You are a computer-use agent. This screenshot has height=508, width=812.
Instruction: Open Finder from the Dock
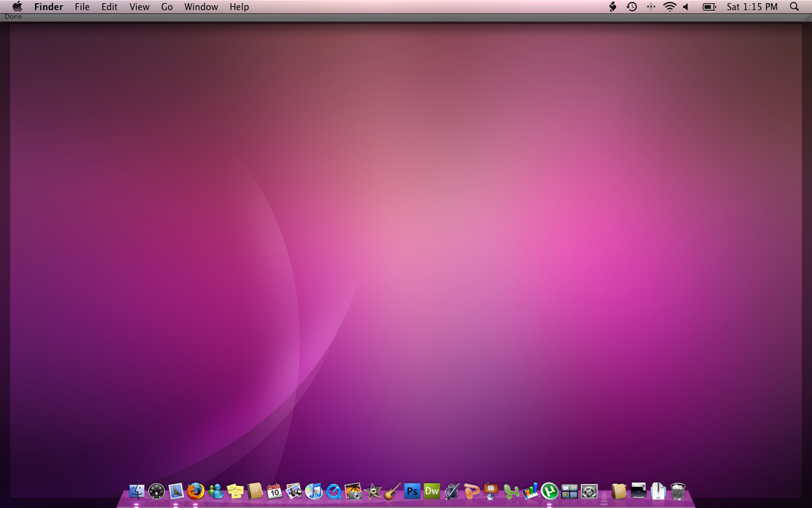(136, 491)
